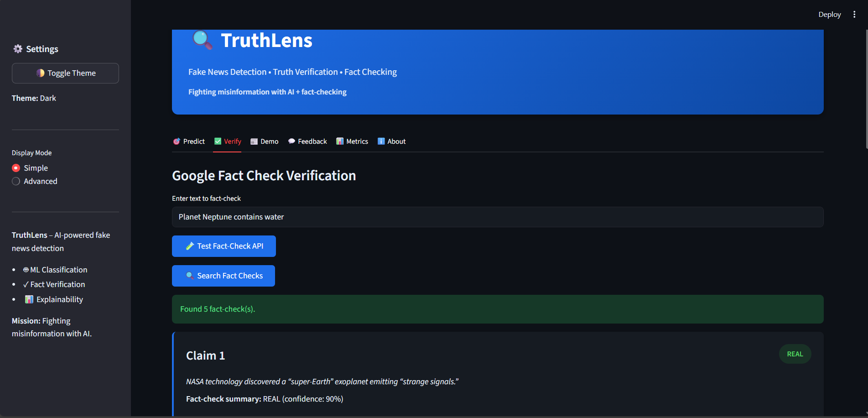Switch to the Demo tab

point(265,141)
